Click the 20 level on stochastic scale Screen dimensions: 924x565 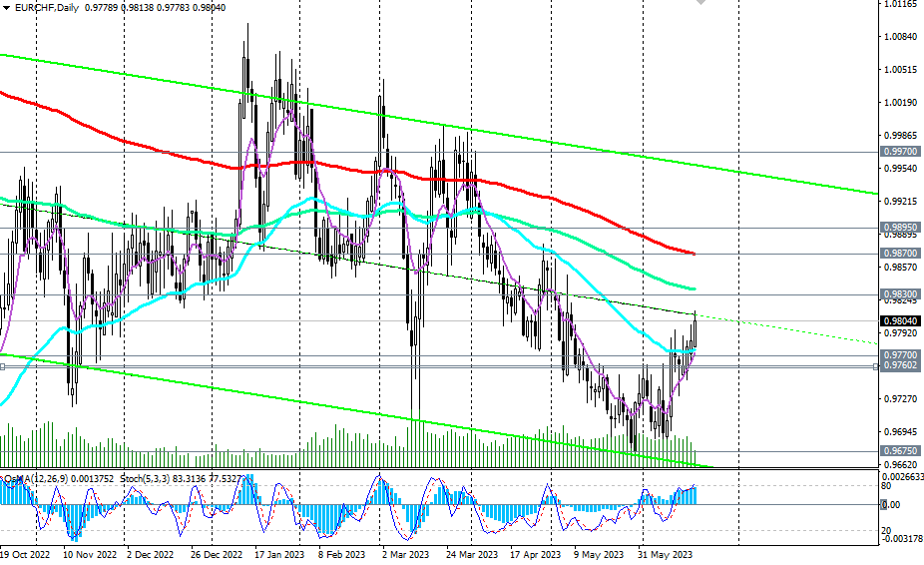pos(886,530)
